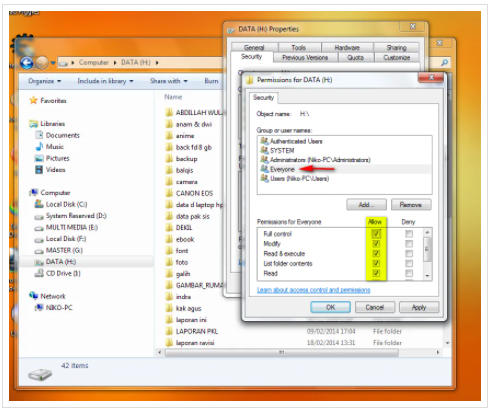The width and height of the screenshot is (492, 412).
Task: Toggle Allow checkbox for Read & execute
Action: coord(376,253)
